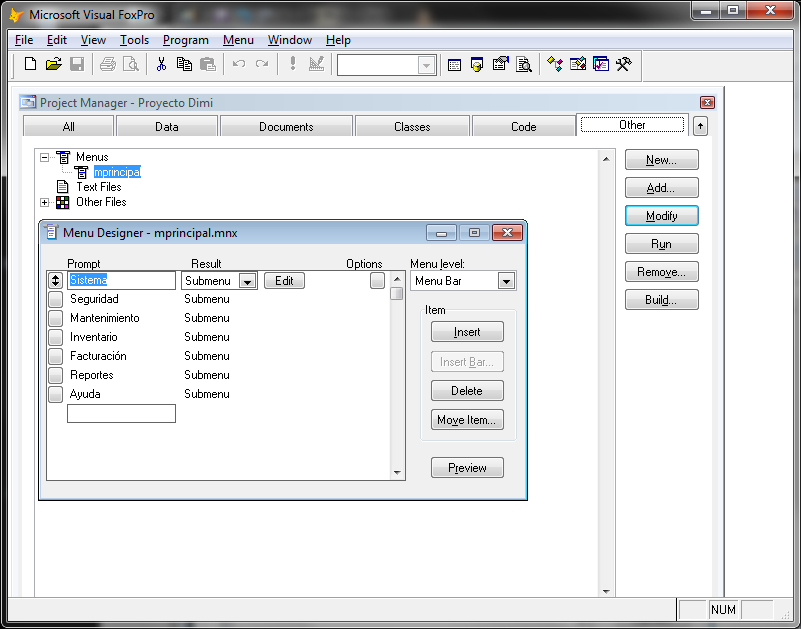Screen dimensions: 801x629
Task: Collapse the Menus tree node
Action: (x=44, y=156)
